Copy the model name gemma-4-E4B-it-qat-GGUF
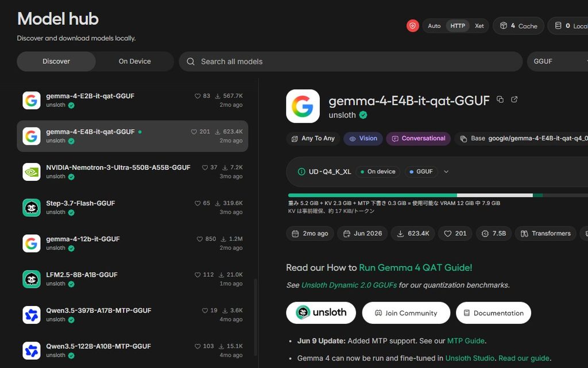Image resolution: width=588 pixels, height=368 pixels. [x=500, y=99]
